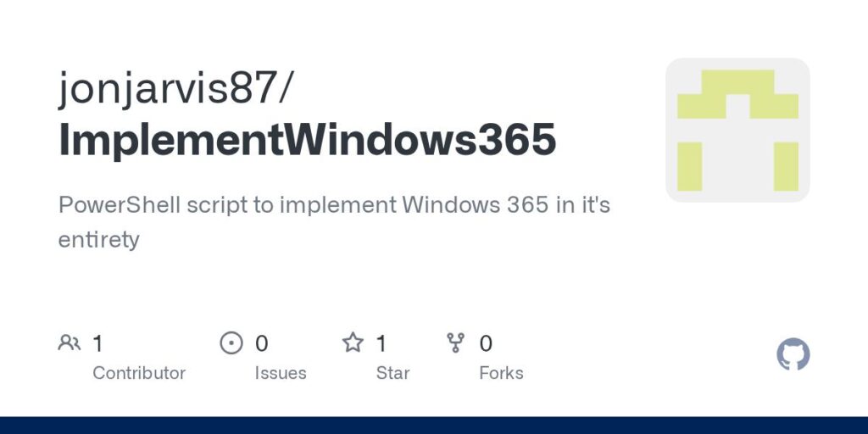Select the Issues label text
Viewport: 868px width, 434px height.
[281, 373]
